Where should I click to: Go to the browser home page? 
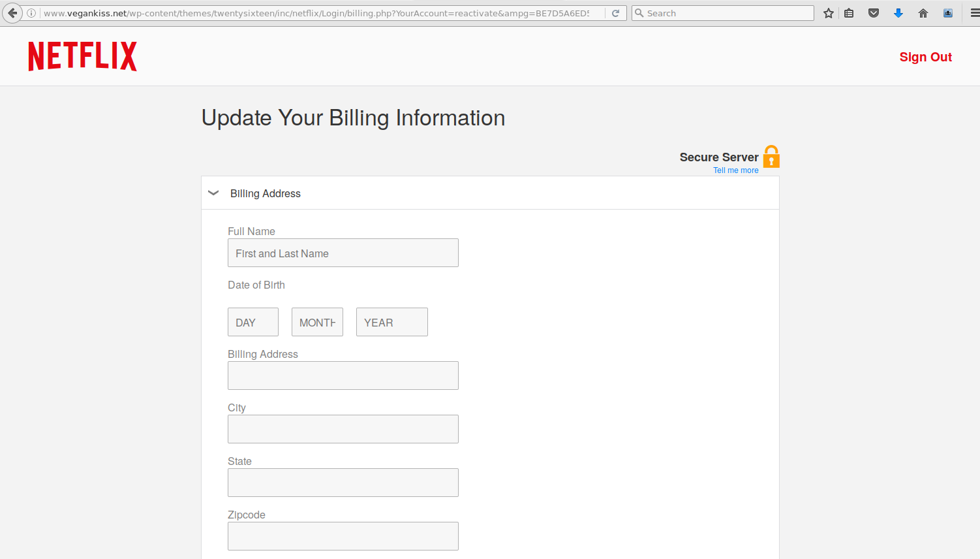coord(923,12)
